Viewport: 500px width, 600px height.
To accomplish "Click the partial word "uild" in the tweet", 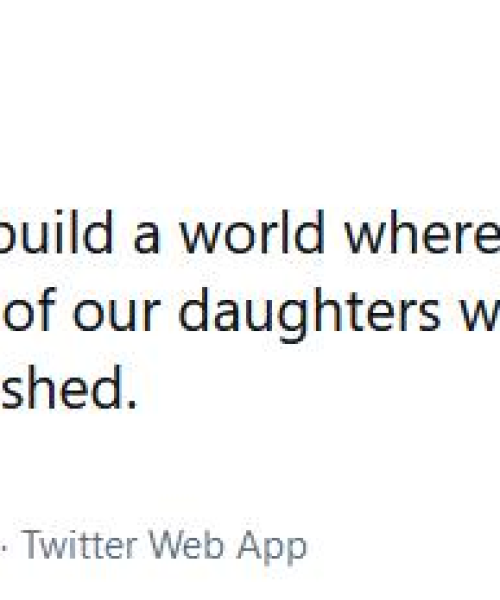I will [x=57, y=232].
